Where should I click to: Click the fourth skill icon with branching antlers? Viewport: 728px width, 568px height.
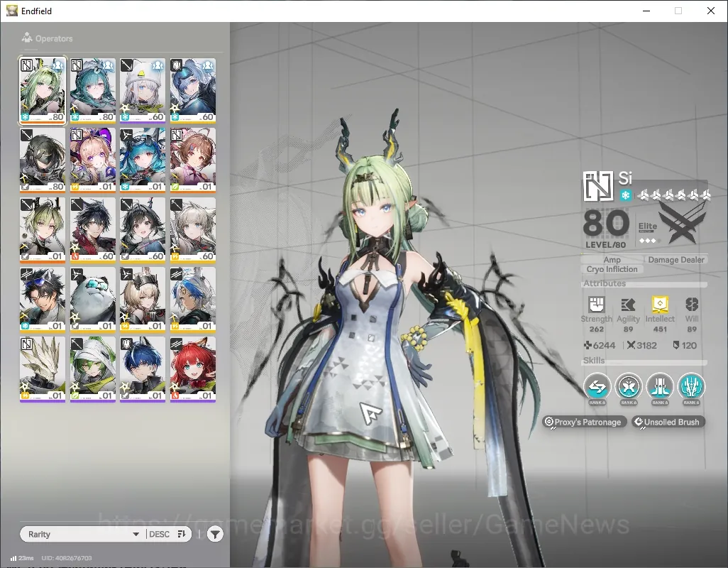pyautogui.click(x=691, y=386)
